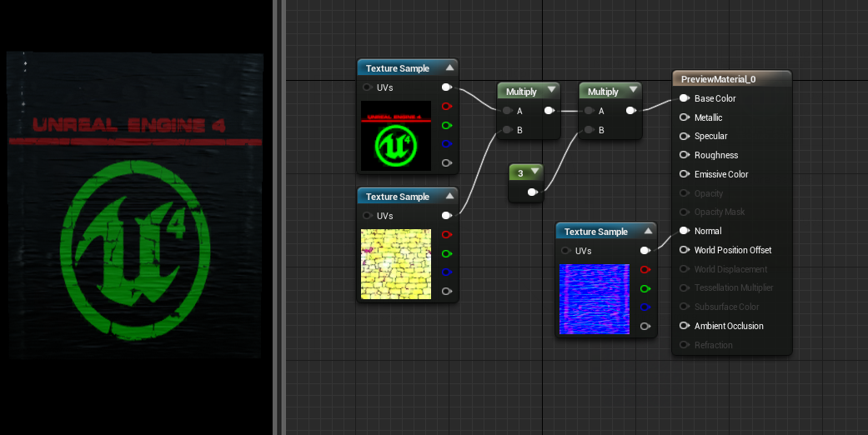Click the disabled Tessellation Multiplier pin

(685, 287)
